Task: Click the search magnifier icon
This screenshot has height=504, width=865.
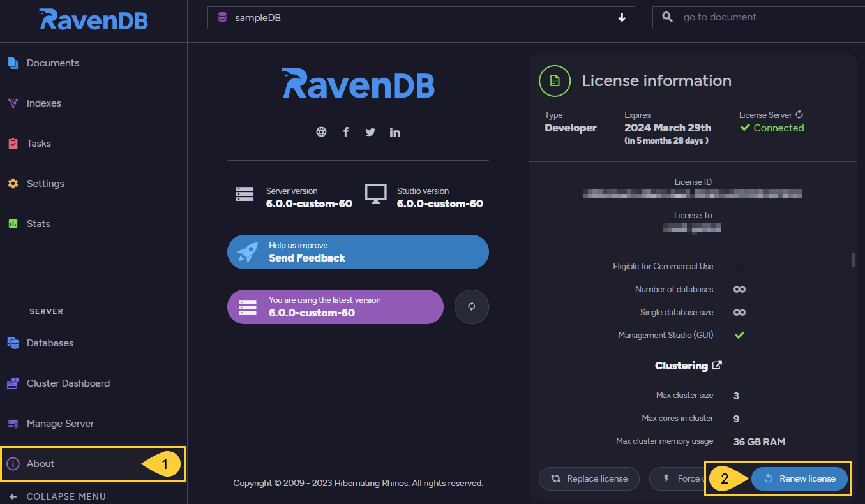Action: (x=668, y=17)
